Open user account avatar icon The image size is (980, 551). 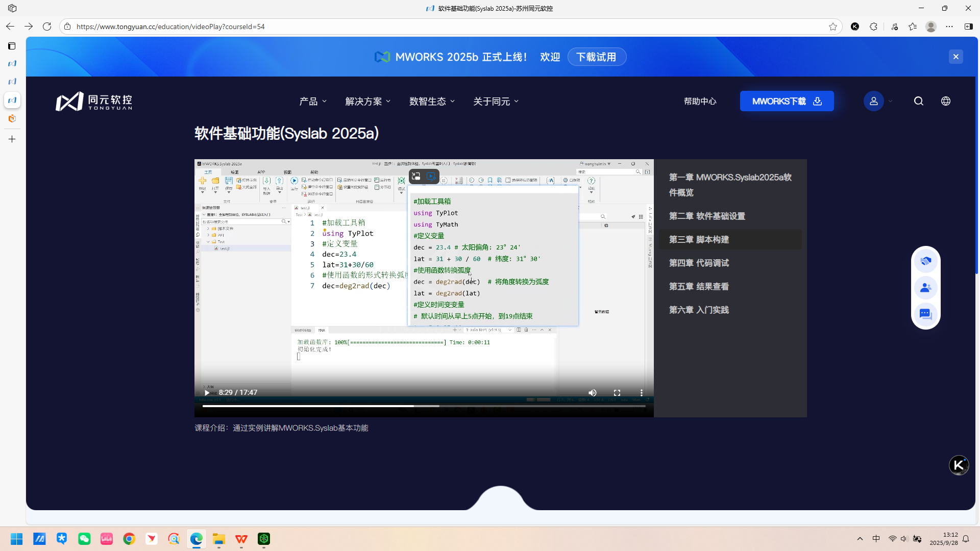tap(873, 101)
